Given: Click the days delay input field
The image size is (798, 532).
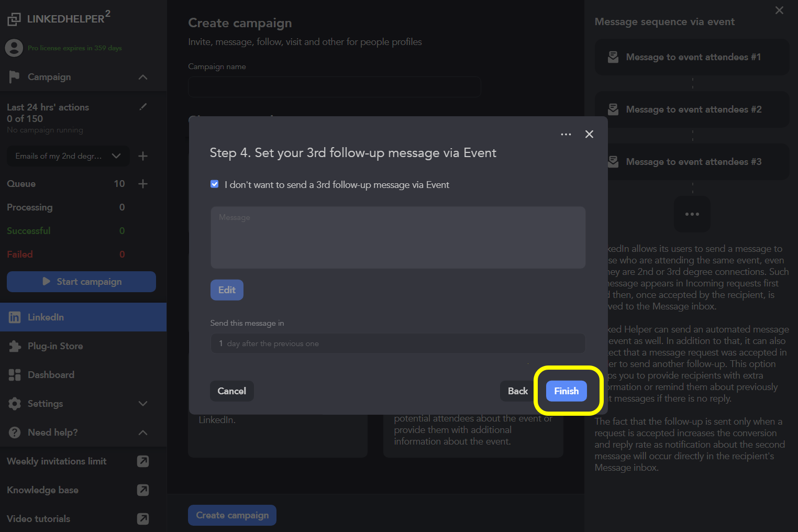Looking at the screenshot, I should pyautogui.click(x=398, y=343).
